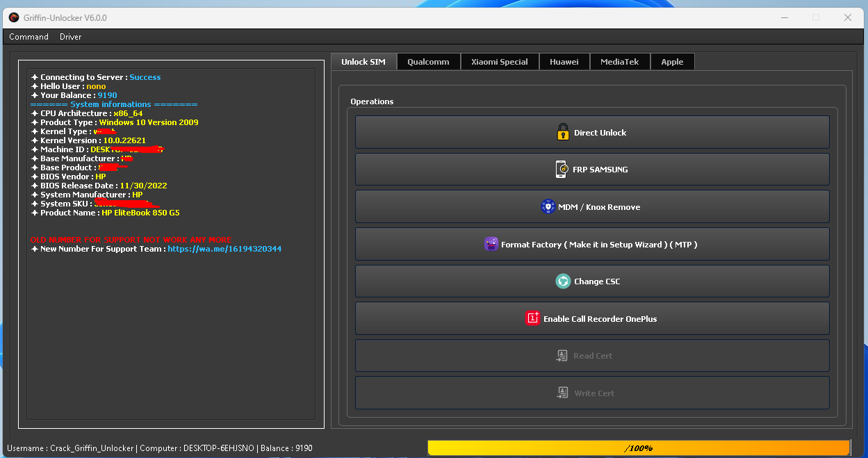Click Product Name: HP EliteBook 850 G5
The width and height of the screenshot is (868, 458).
point(105,213)
